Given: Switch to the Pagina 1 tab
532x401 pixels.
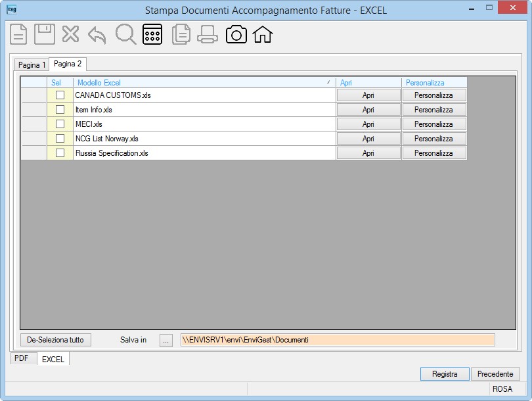Looking at the screenshot, I should tap(32, 64).
